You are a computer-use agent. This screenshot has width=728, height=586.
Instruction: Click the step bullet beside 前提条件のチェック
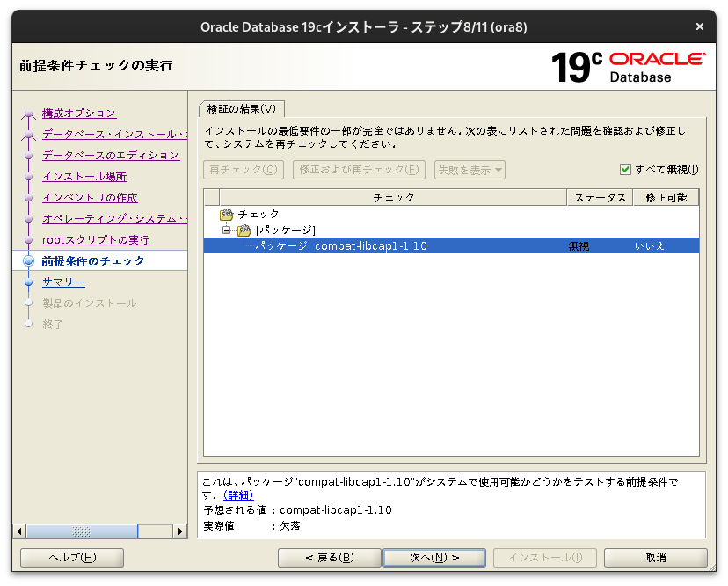click(x=28, y=260)
